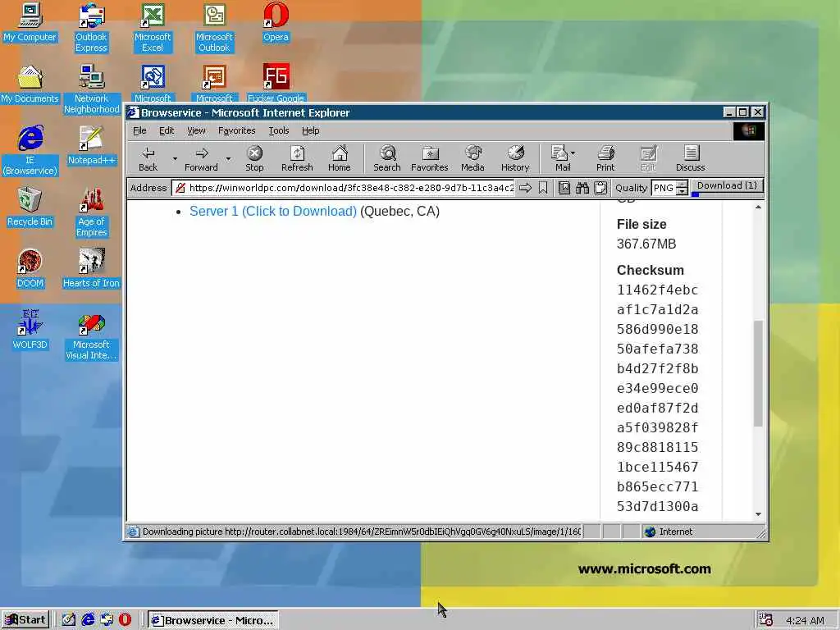Image resolution: width=840 pixels, height=630 pixels.
Task: Open the Search pane
Action: tap(387, 159)
